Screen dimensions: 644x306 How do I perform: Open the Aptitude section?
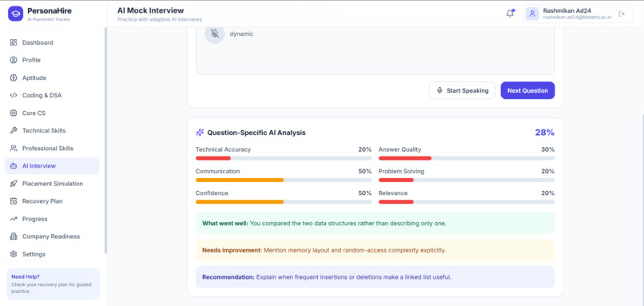(52, 77)
